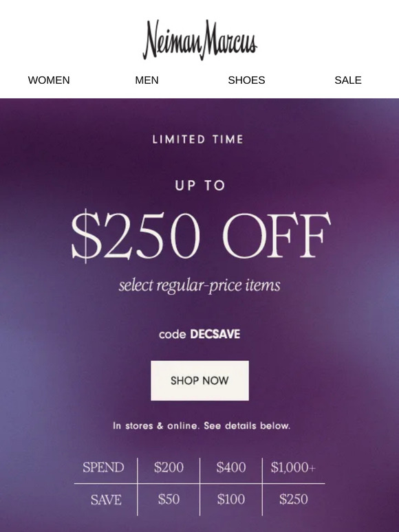Click the Neiman Marcus logo
Screen dimensions: 399x532
click(199, 40)
